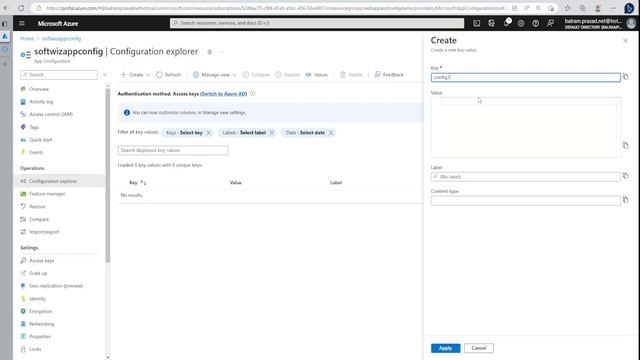Open Feature manager
The image size is (640, 360).
pyautogui.click(x=47, y=194)
